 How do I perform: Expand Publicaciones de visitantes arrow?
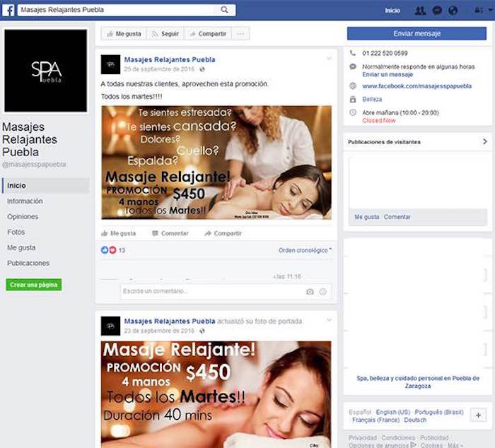(484, 142)
